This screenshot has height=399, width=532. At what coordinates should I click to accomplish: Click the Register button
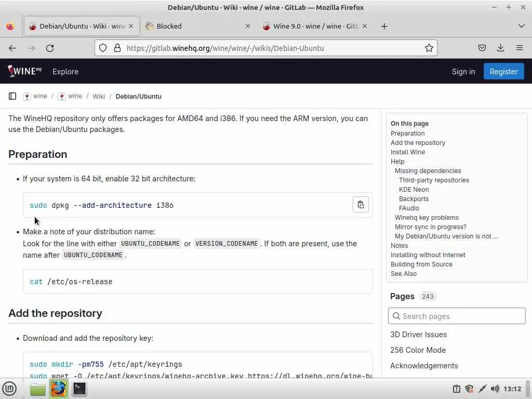[x=503, y=72]
